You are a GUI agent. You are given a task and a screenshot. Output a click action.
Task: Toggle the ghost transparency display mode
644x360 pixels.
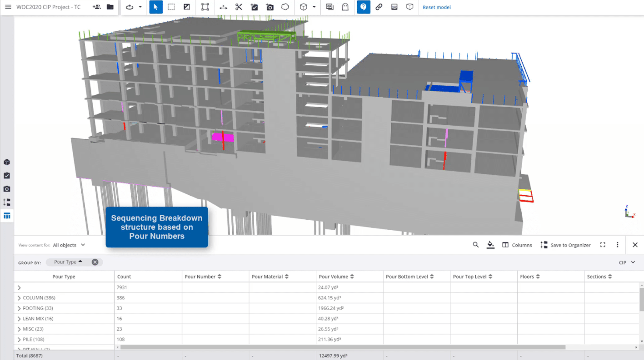pos(344,7)
